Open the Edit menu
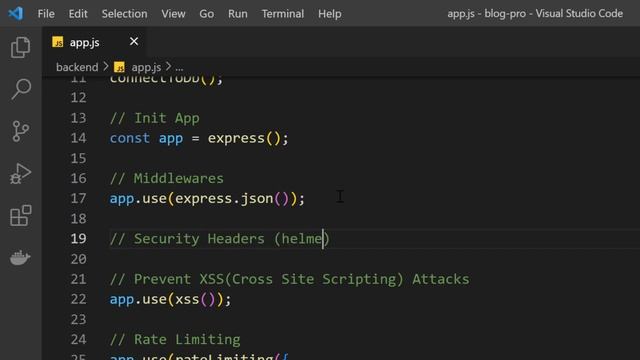This screenshot has height=360, width=640. [x=78, y=14]
